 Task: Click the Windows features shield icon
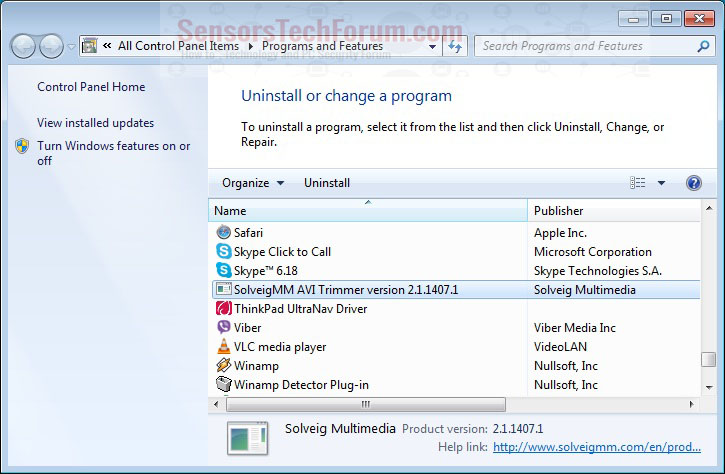click(22, 146)
